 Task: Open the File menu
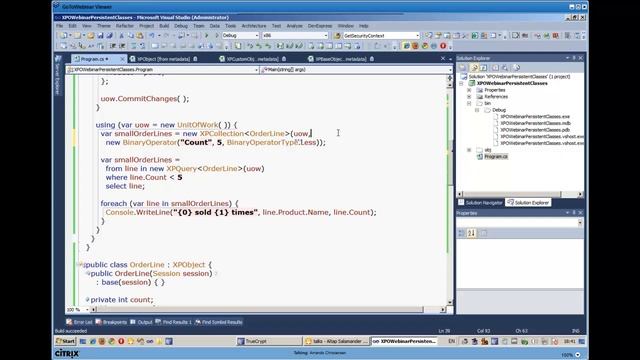click(x=60, y=26)
